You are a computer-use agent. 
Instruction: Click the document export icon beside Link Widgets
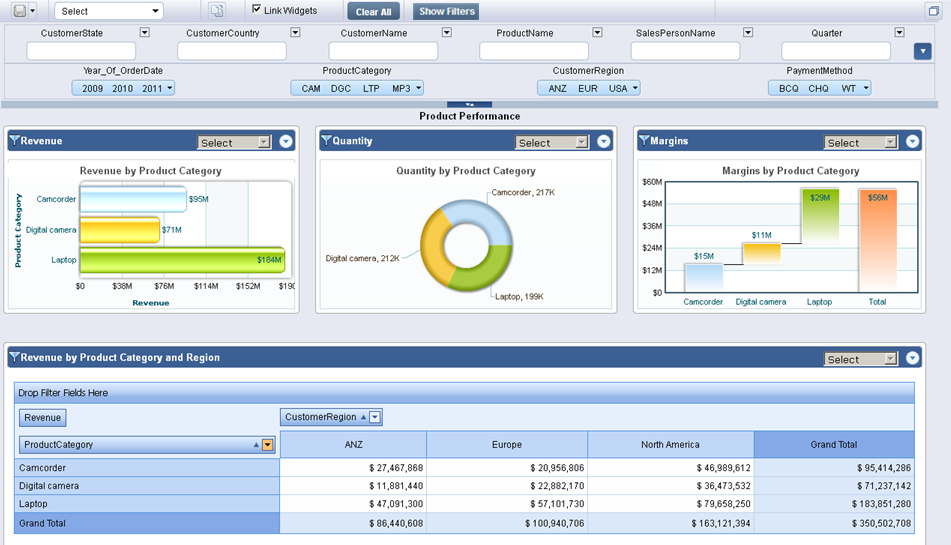point(218,11)
